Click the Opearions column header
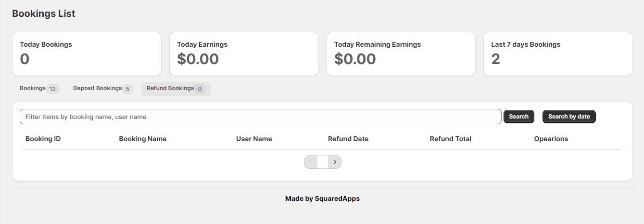Viewport: 644px width, 224px height. coord(551,139)
